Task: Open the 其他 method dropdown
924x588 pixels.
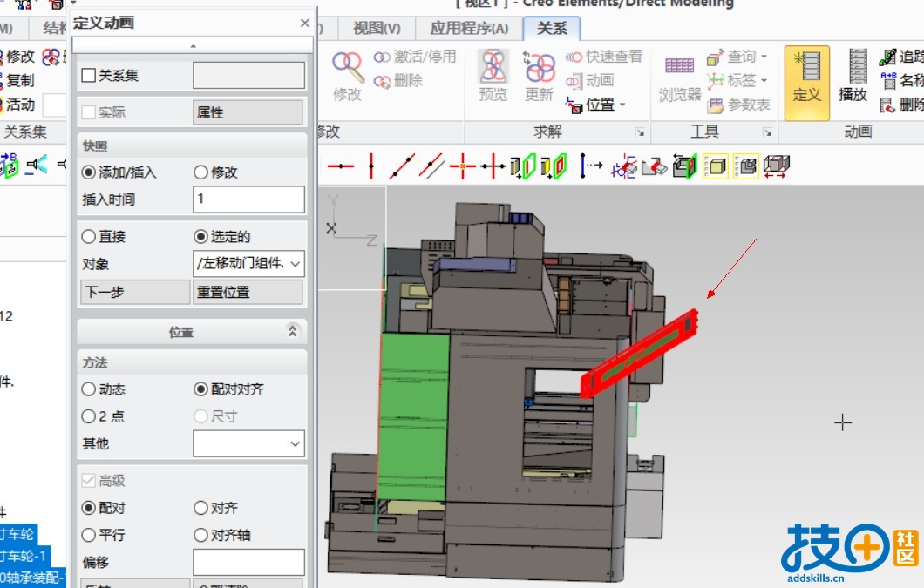Action: click(296, 443)
